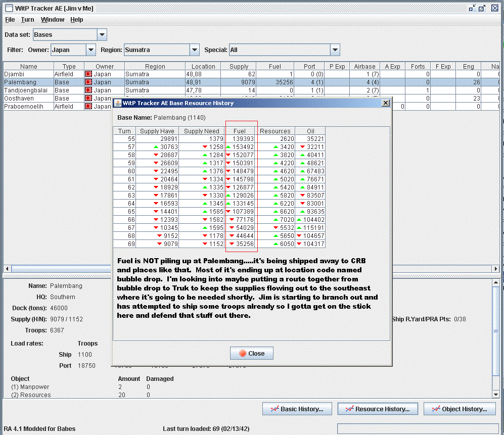Click resources value 7020 in turn 66
Image resolution: width=504 pixels, height=435 pixels.
click(287, 219)
